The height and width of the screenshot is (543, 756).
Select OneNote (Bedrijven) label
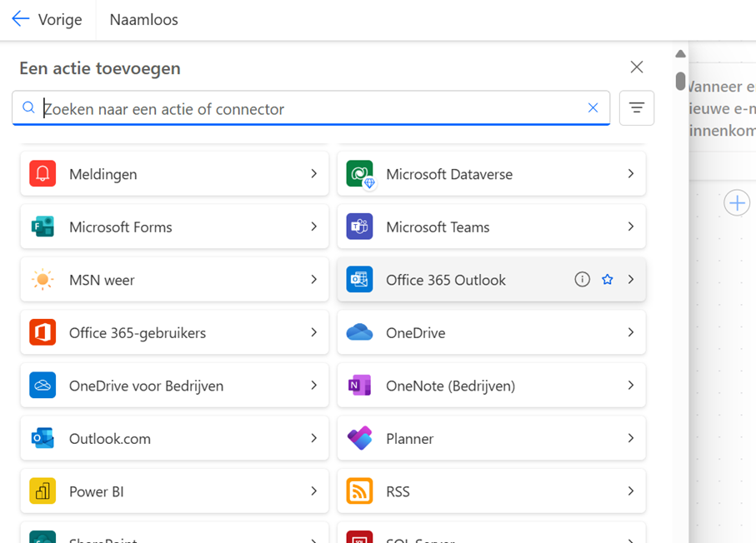(x=450, y=386)
